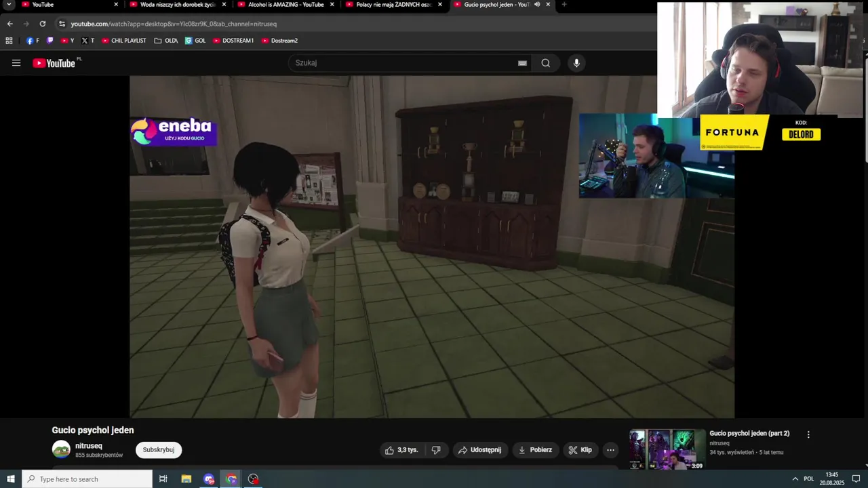Close the Woda niszczy ich dorobek tab
Image resolution: width=868 pixels, height=488 pixels.
[224, 5]
